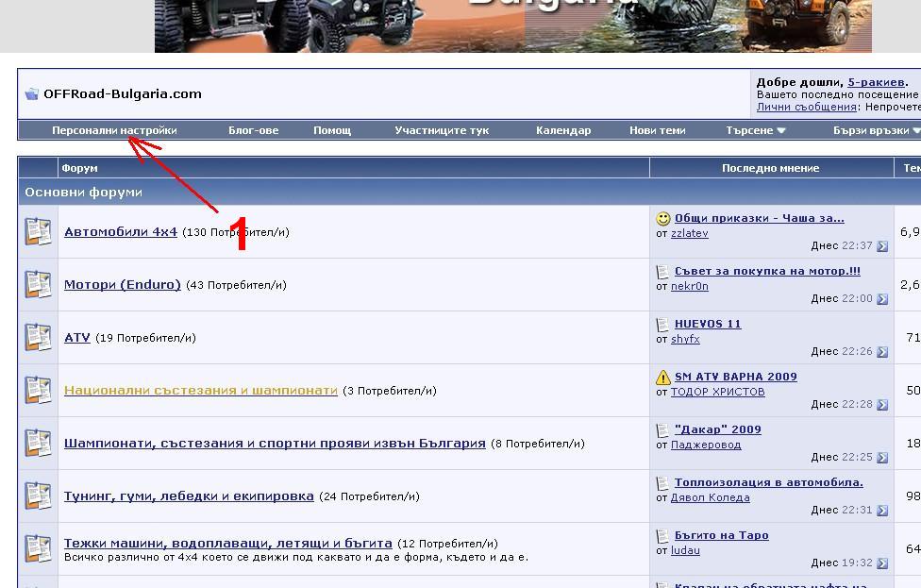
Task: View profile of user zzlatev
Action: [x=690, y=233]
